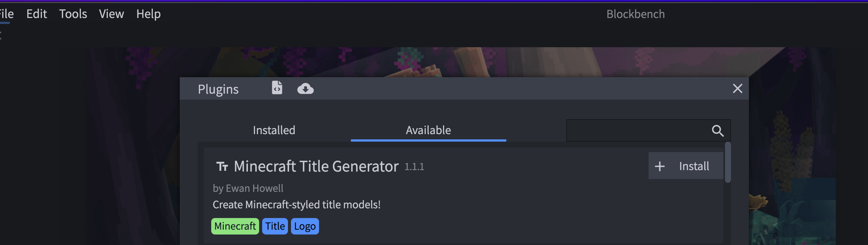Click the blue Title tag
868x245 pixels.
click(275, 226)
